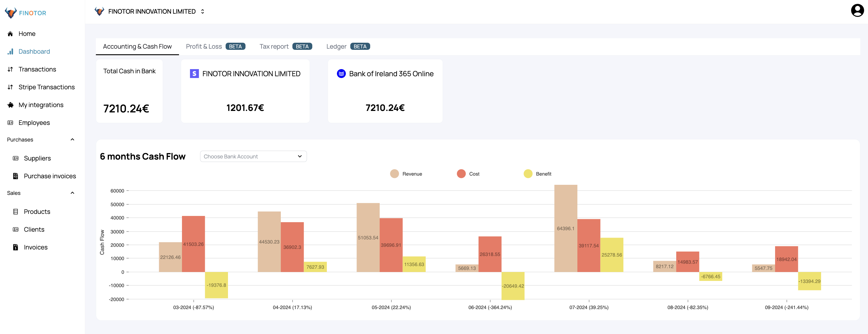Screen dimensions: 868x334
Task: Open the Tax report tab
Action: (274, 46)
